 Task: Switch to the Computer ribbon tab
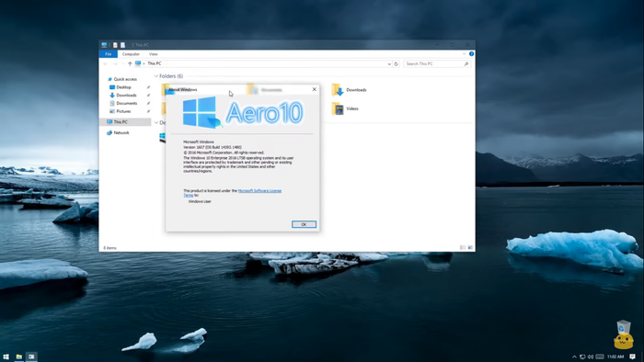pyautogui.click(x=131, y=54)
